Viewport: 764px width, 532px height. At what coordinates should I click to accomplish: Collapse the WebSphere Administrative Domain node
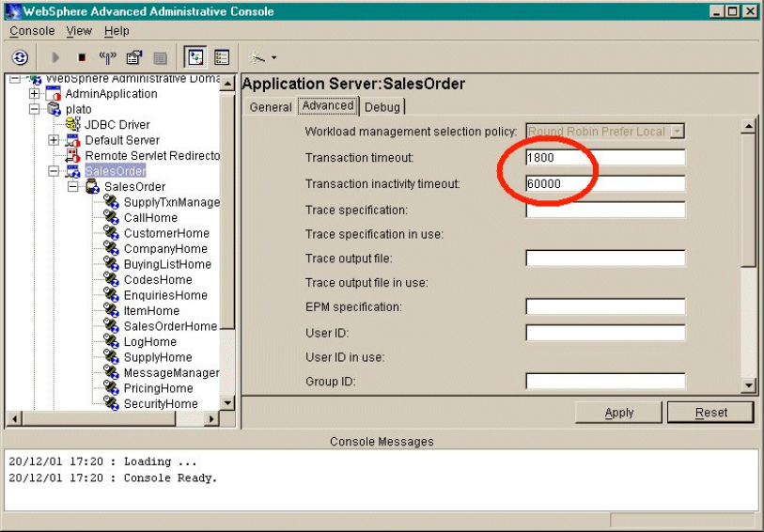click(x=15, y=78)
